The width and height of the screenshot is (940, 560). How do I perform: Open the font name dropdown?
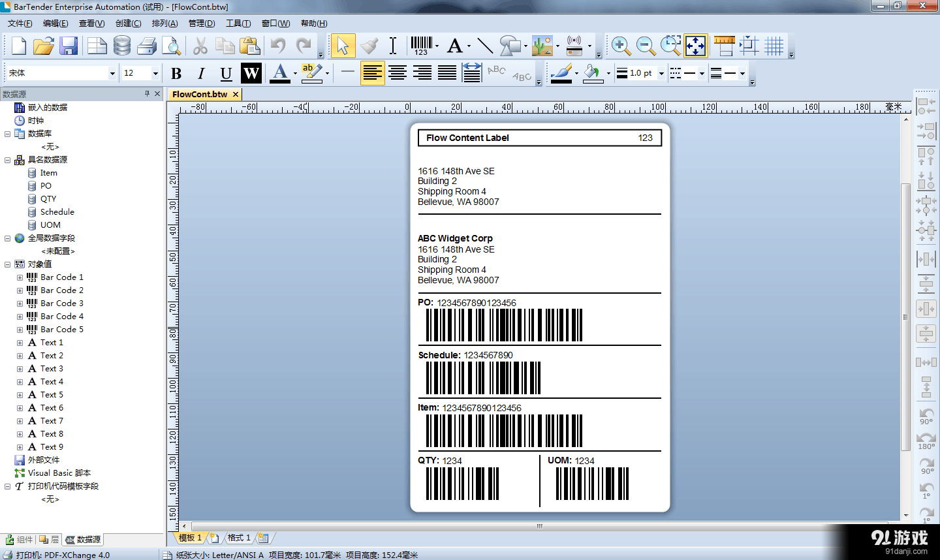point(112,73)
